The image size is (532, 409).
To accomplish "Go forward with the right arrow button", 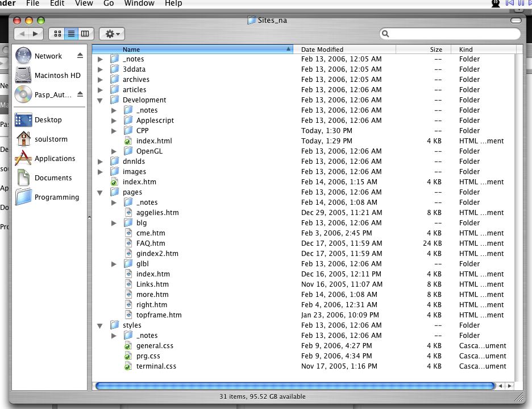I will (x=36, y=34).
